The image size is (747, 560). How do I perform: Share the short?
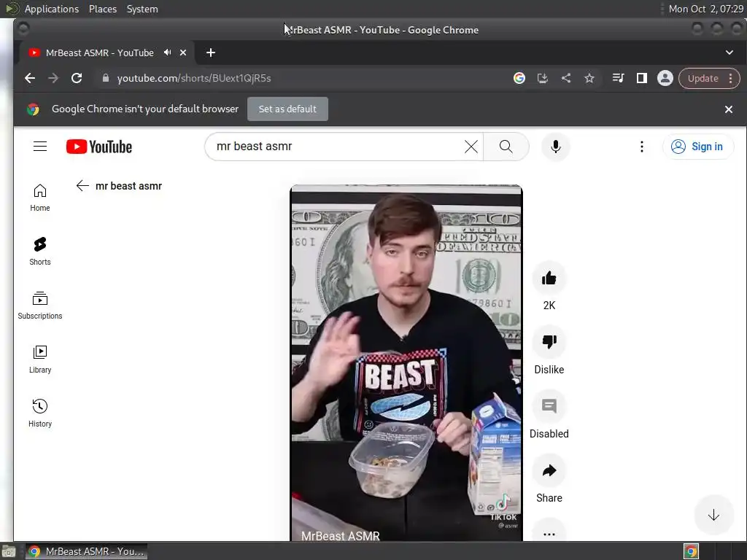point(549,470)
